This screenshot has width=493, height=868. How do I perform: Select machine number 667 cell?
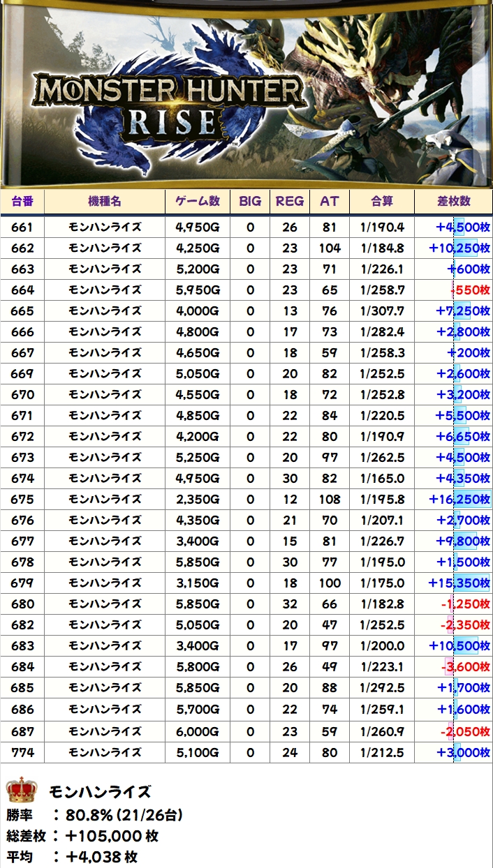coord(22,352)
